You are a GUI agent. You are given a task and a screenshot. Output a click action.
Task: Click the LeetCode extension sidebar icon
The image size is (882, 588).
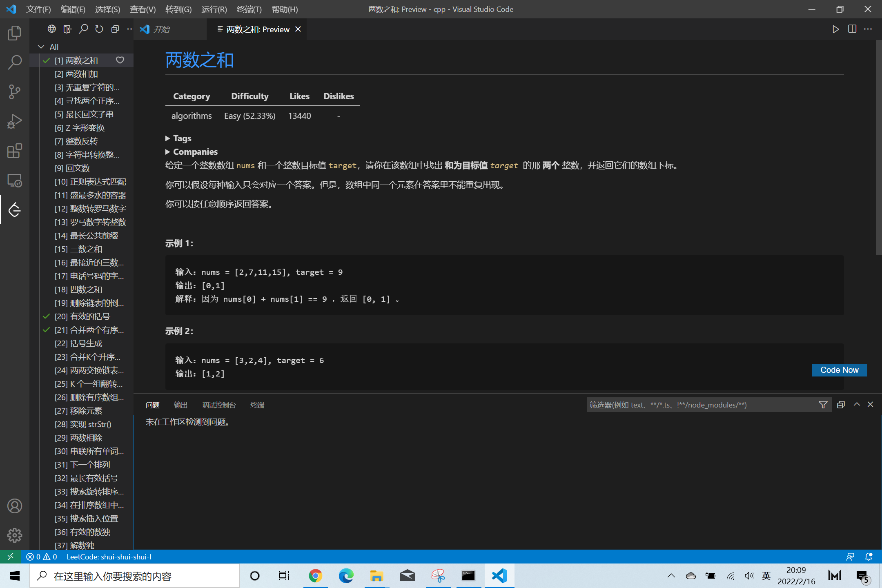[14, 210]
